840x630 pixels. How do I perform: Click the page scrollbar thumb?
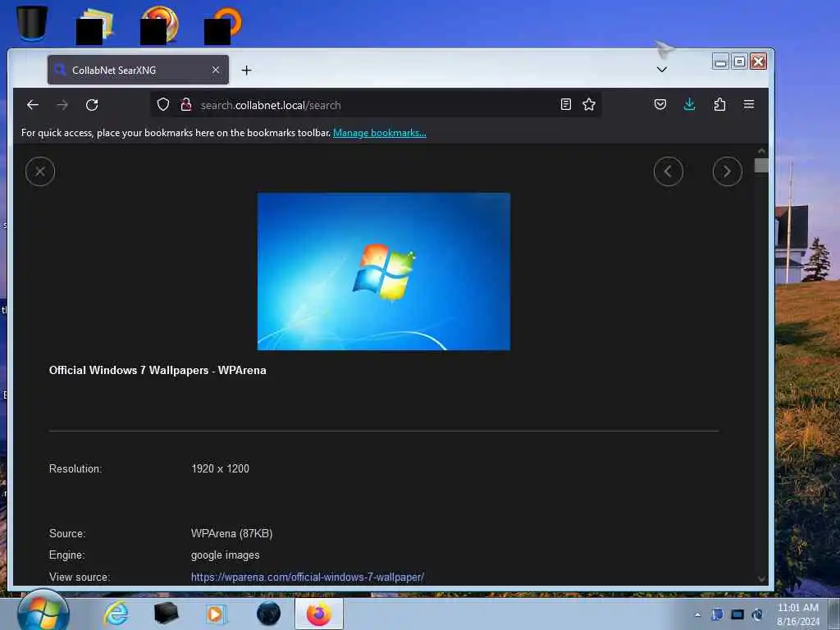click(761, 166)
